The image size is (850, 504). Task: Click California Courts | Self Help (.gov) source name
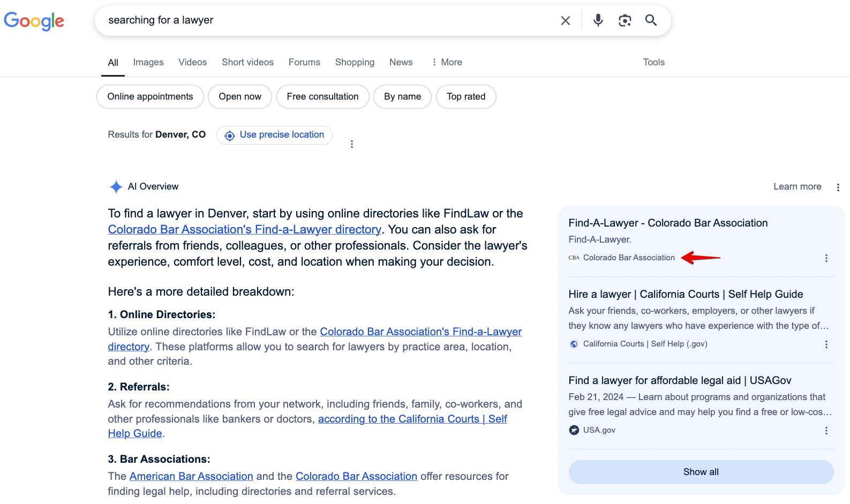pyautogui.click(x=645, y=344)
